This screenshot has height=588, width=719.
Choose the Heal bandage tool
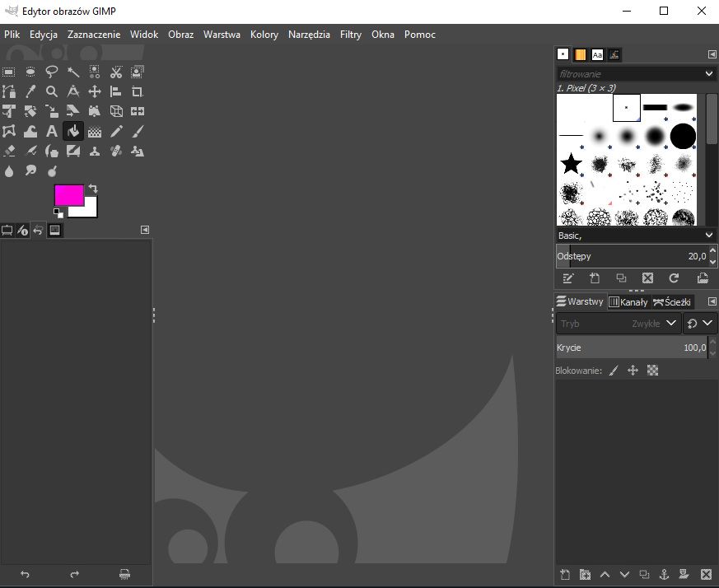pos(116,151)
